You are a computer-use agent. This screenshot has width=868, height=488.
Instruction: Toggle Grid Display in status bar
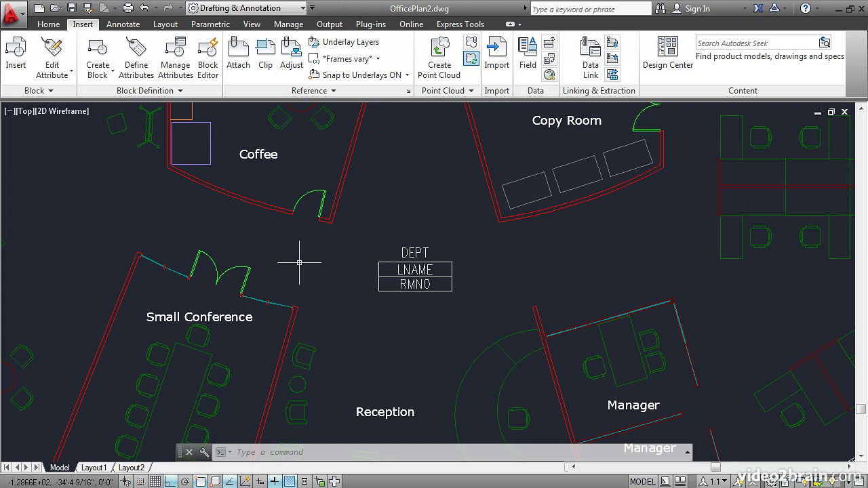[x=155, y=481]
